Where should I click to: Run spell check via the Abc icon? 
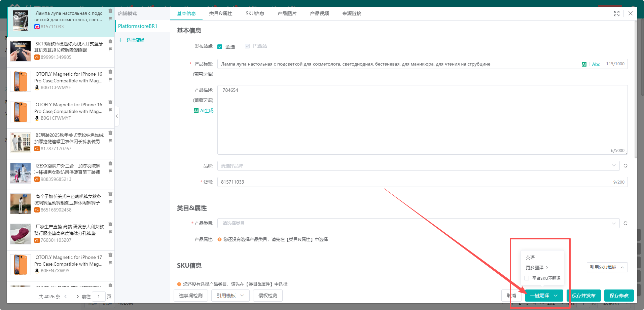(596, 64)
